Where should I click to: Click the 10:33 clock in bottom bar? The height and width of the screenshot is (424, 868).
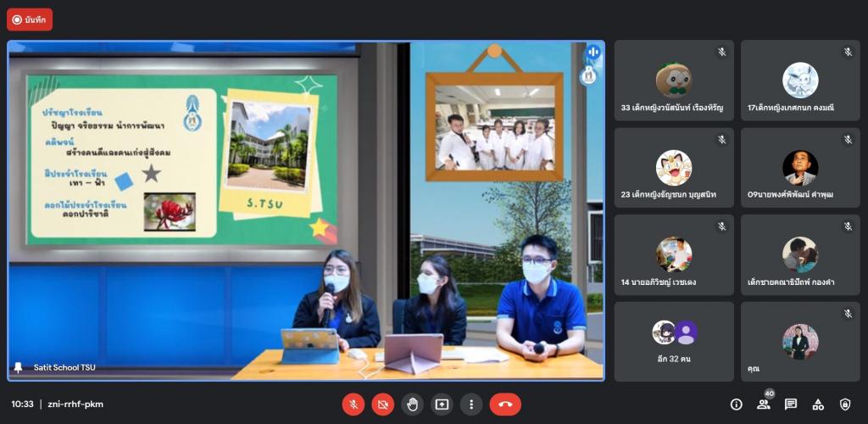23,404
